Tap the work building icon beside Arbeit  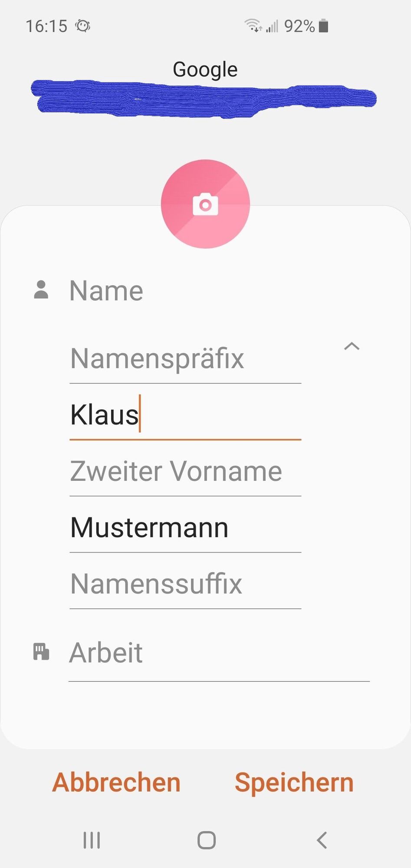(x=41, y=652)
